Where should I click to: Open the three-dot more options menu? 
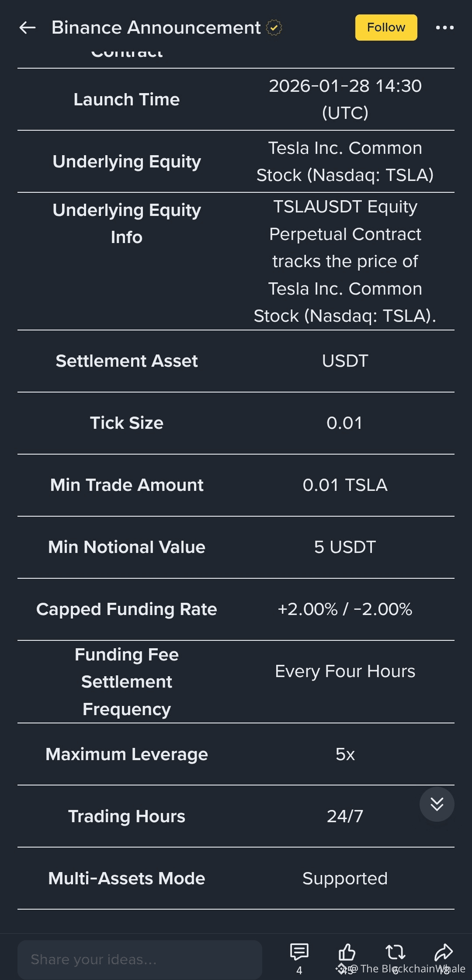pos(444,28)
